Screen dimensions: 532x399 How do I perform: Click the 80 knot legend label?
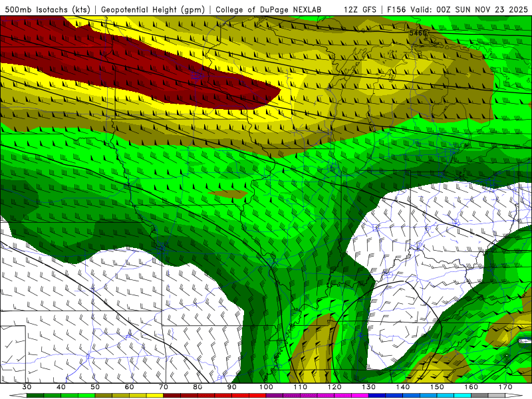click(x=198, y=387)
